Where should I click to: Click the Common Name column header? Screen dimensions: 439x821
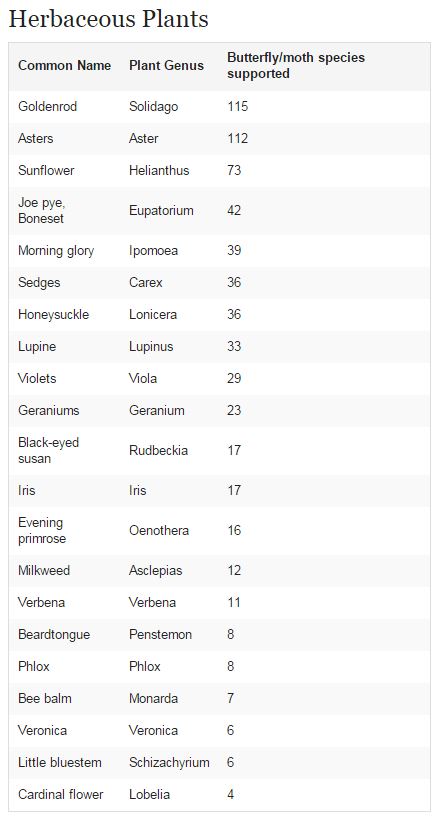[64, 65]
